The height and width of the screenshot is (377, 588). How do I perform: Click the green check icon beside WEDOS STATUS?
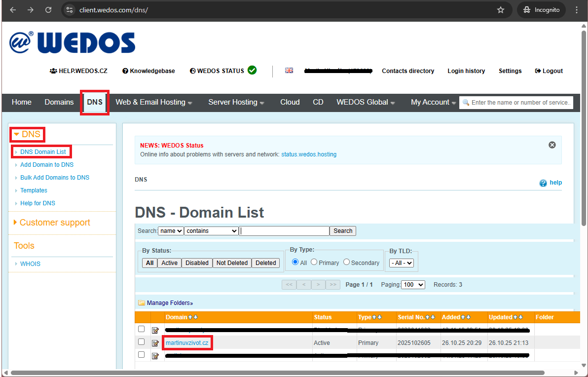(252, 70)
